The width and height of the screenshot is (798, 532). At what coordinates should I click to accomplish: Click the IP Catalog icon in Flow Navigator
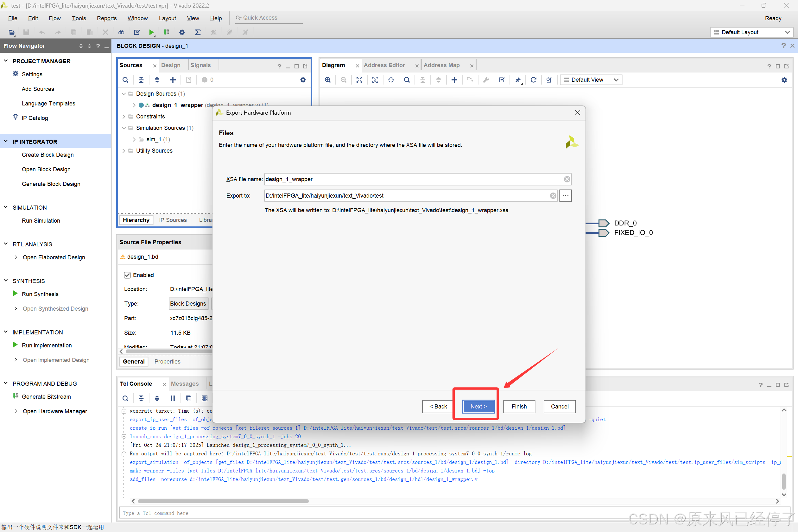pos(15,117)
